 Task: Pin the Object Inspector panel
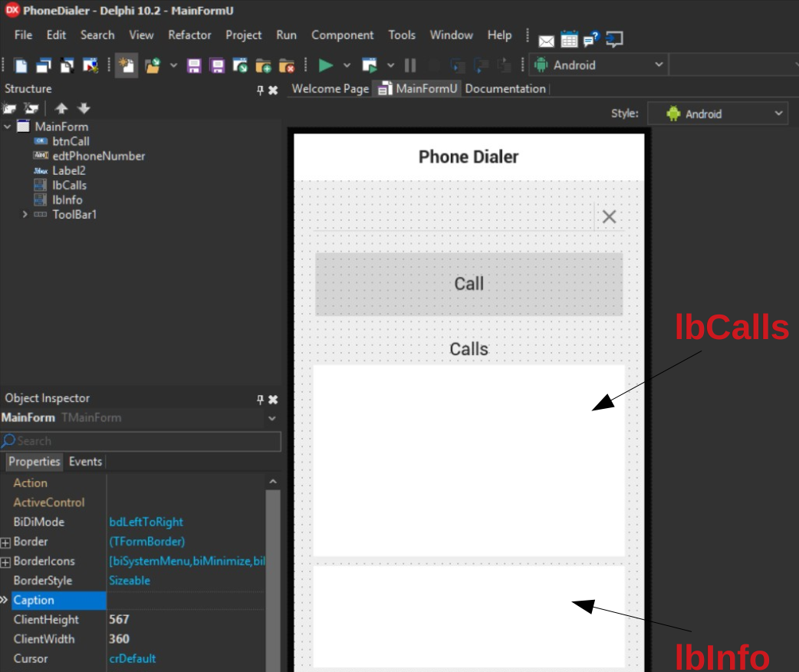point(261,399)
